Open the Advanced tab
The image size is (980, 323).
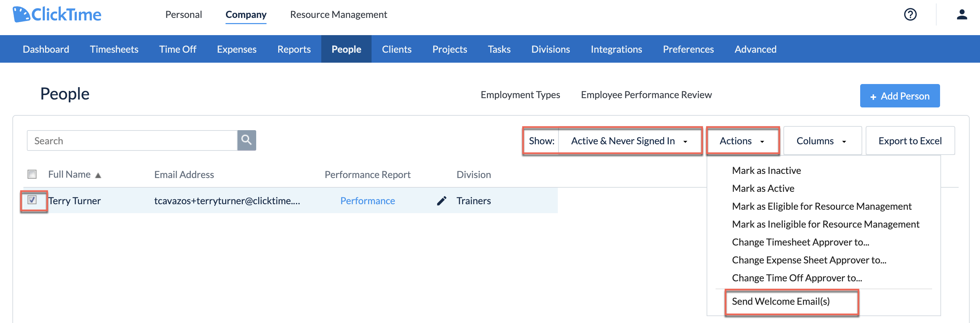pyautogui.click(x=755, y=49)
